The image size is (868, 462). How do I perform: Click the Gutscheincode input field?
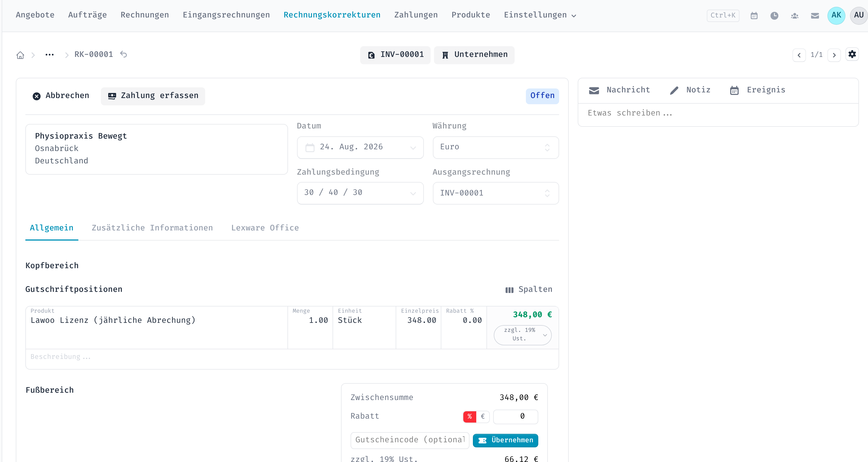[x=410, y=440]
